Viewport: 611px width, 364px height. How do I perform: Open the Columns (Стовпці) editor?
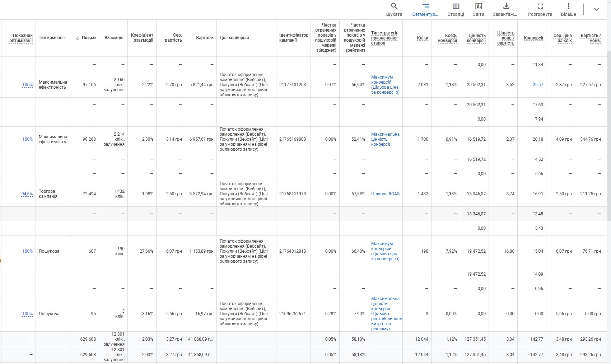click(x=456, y=9)
